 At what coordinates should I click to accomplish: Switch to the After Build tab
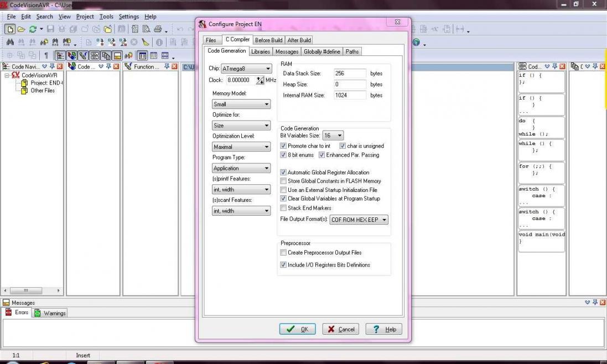coord(299,40)
